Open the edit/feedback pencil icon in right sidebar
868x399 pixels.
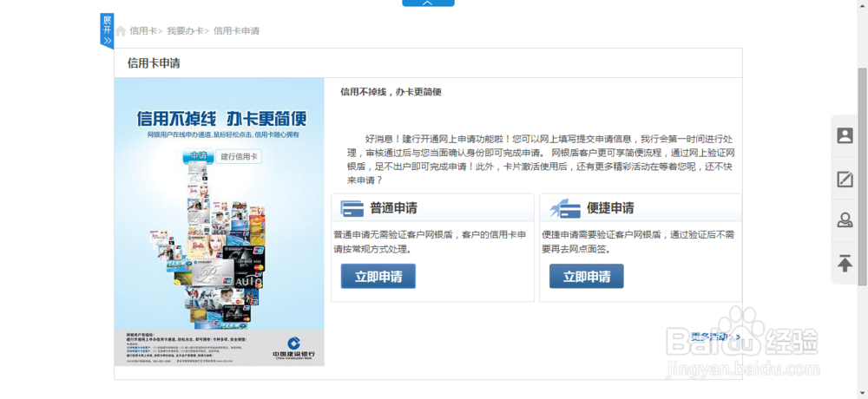(x=845, y=179)
